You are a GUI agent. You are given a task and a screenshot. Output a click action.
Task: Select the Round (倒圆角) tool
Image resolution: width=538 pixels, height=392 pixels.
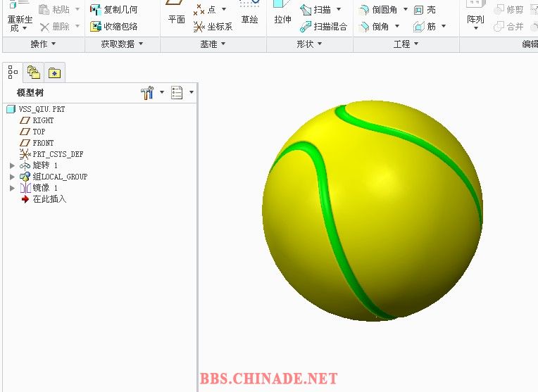[x=377, y=10]
